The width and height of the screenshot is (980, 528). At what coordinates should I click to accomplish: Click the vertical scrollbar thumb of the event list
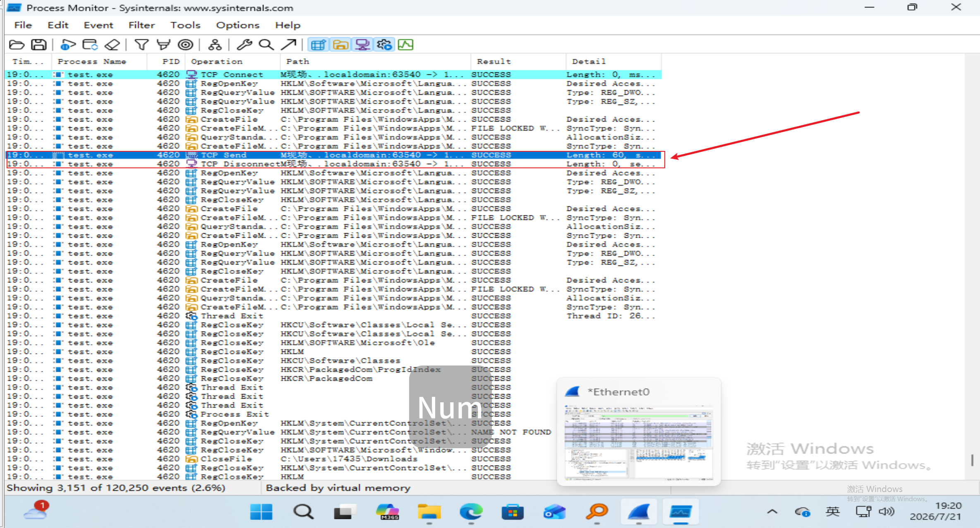tap(972, 460)
